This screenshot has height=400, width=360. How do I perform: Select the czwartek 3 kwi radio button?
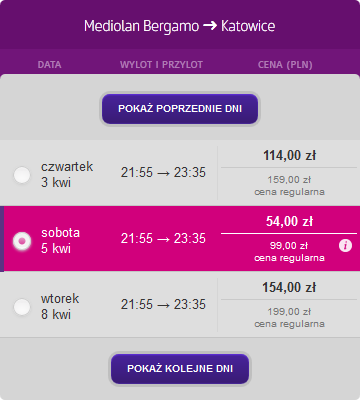pyautogui.click(x=22, y=175)
